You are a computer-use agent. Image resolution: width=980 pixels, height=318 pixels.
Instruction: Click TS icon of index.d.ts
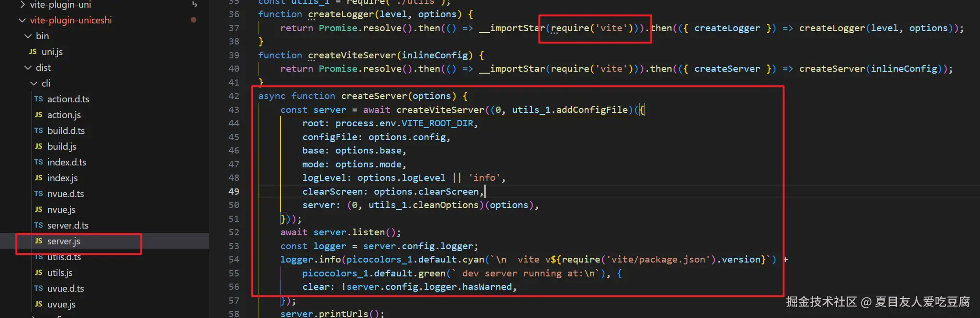pyautogui.click(x=39, y=162)
